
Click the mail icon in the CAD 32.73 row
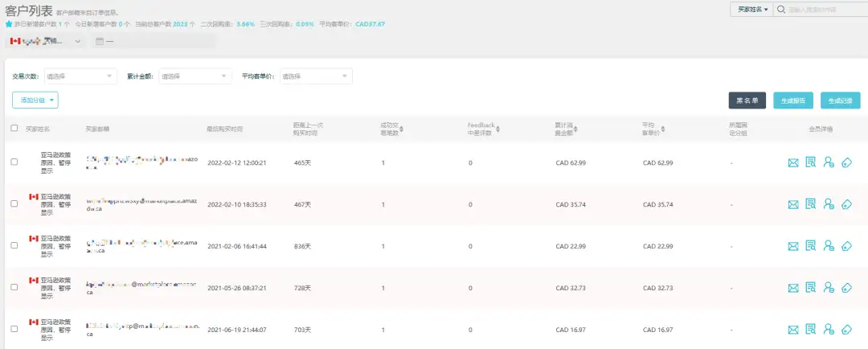click(x=793, y=288)
